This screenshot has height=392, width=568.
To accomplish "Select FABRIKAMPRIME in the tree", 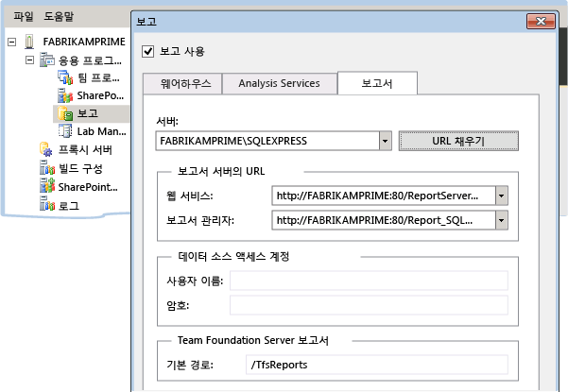I will (84, 42).
